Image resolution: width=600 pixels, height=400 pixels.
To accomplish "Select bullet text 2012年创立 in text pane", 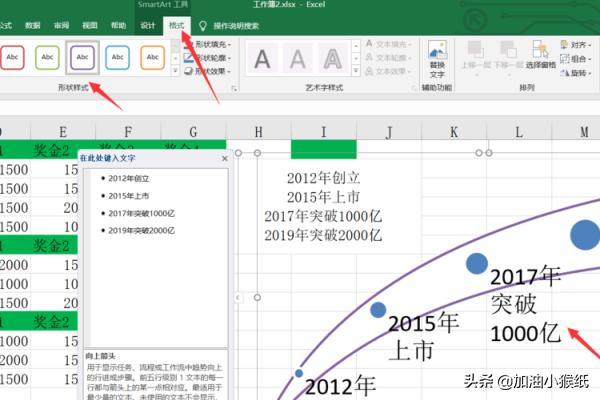I will click(129, 178).
